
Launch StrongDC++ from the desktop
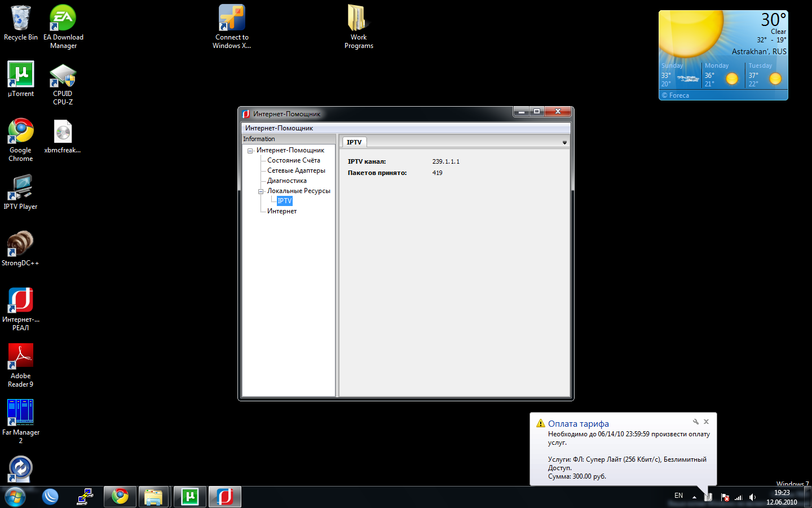click(x=20, y=244)
